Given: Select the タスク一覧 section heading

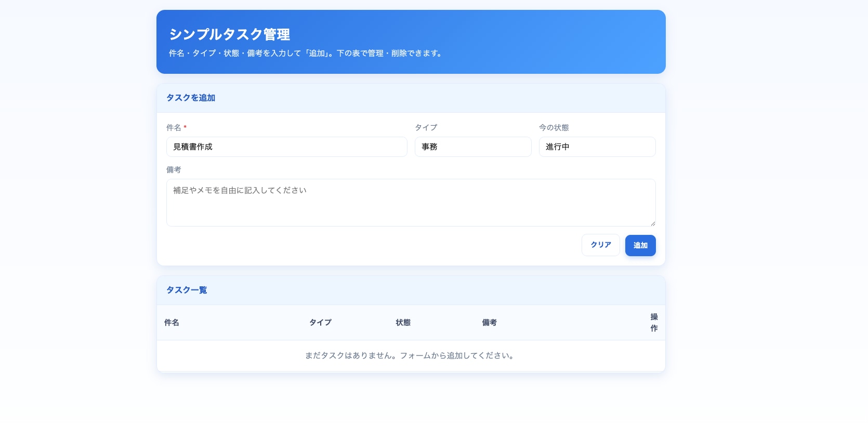Looking at the screenshot, I should [x=187, y=290].
